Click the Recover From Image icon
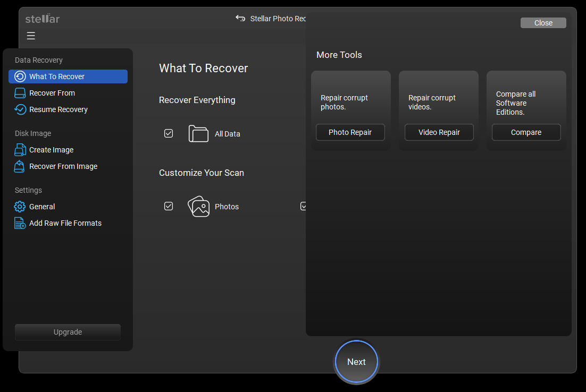Viewport: 586px width, 392px height. [x=20, y=166]
